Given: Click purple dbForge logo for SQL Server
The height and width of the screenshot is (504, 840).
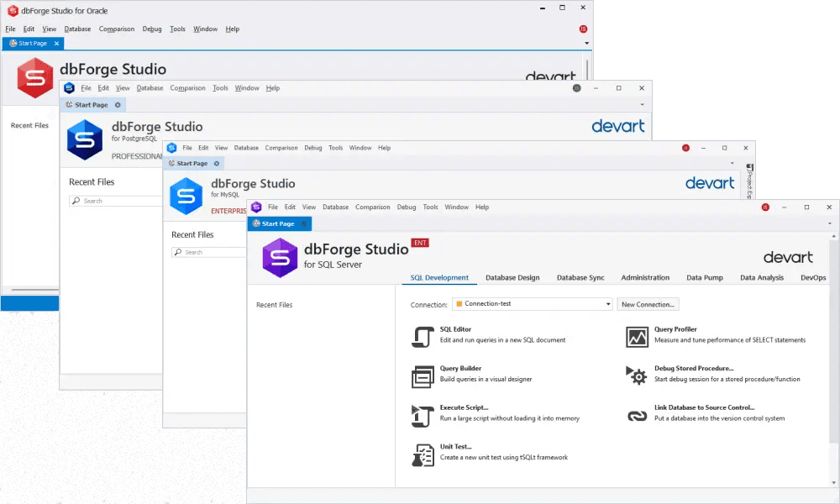Looking at the screenshot, I should click(x=280, y=258).
